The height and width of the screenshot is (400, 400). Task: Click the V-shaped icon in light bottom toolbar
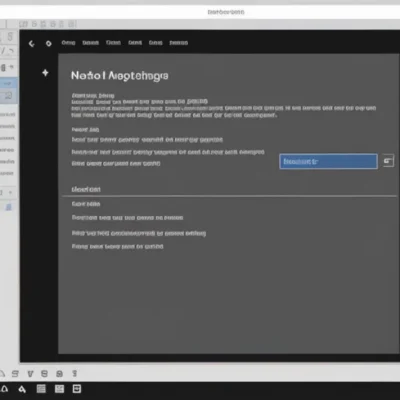pyautogui.click(x=30, y=374)
